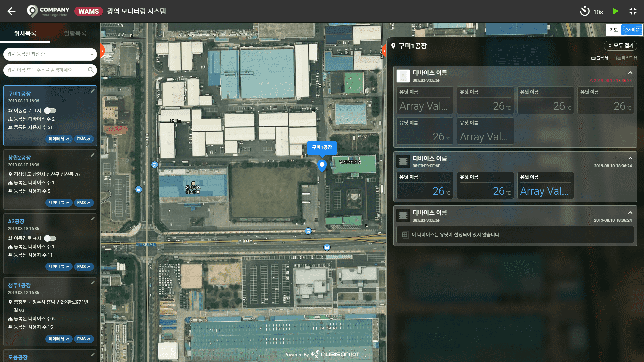
Task: Expand right panel with the orange arrow handle
Action: (x=384, y=51)
